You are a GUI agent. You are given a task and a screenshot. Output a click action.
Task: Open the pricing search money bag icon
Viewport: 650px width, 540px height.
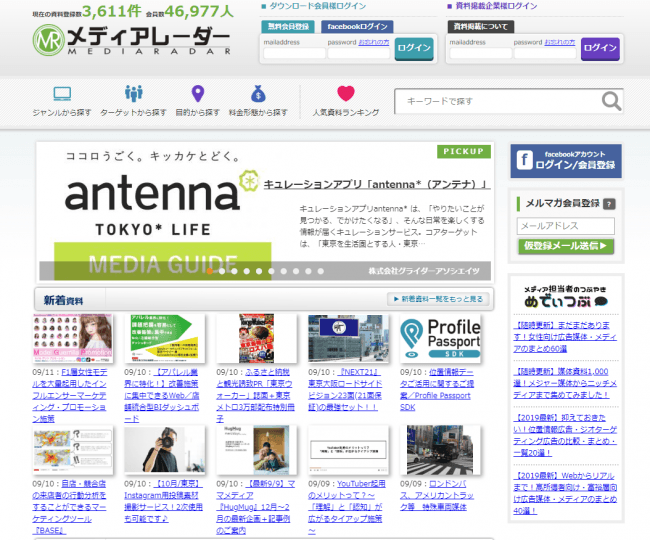(258, 94)
